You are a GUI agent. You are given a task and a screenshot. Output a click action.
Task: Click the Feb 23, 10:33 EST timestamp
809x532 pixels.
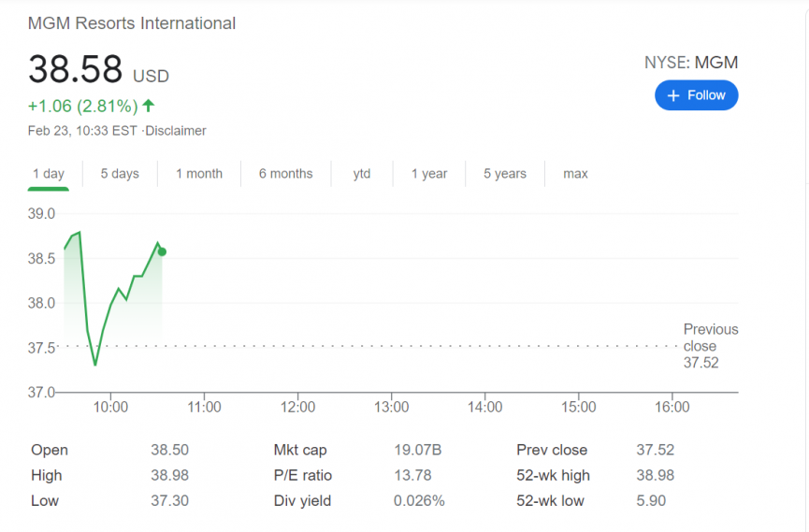(82, 131)
